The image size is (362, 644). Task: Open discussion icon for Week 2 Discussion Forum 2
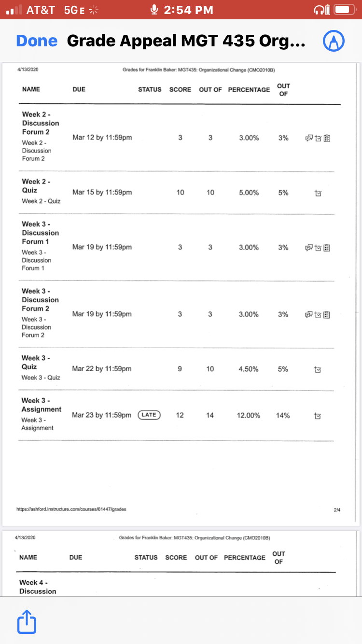coord(308,138)
